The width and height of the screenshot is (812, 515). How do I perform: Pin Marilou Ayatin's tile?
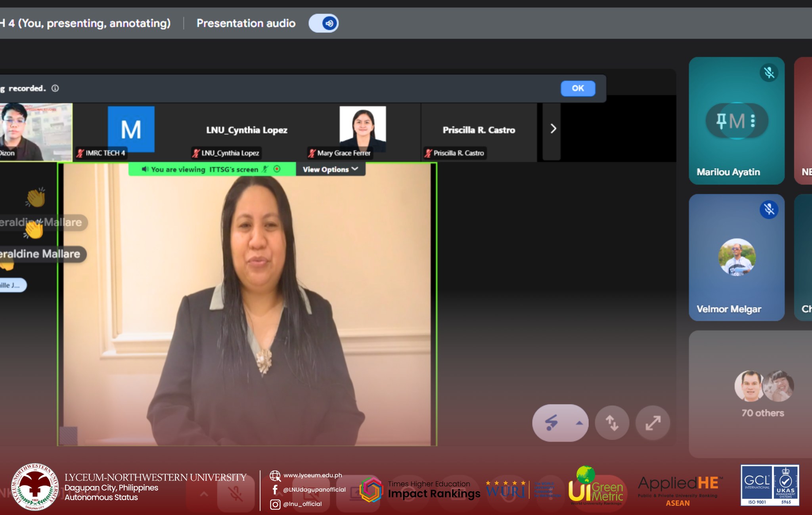pyautogui.click(x=721, y=121)
